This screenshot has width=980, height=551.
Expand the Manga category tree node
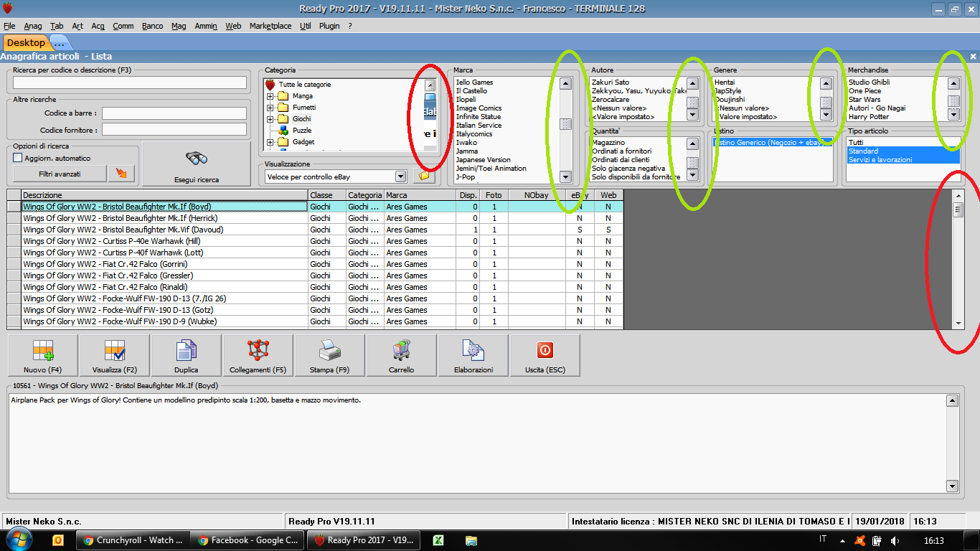pos(270,96)
